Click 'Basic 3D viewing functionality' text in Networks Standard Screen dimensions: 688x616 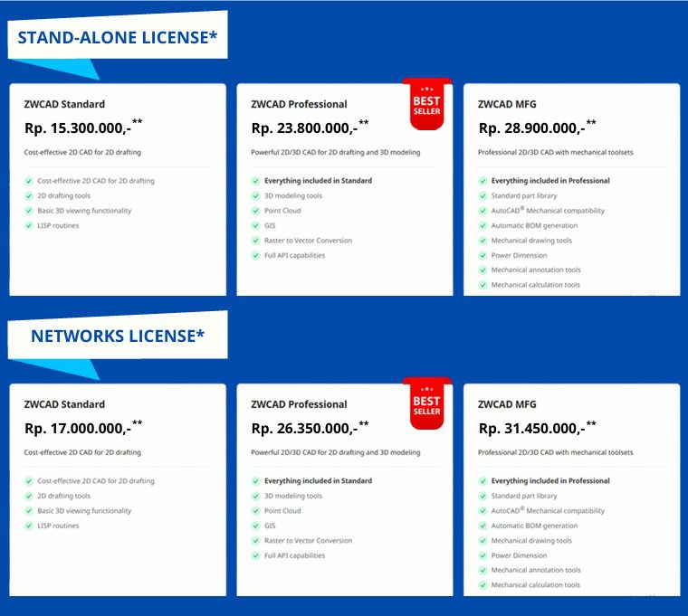84,511
